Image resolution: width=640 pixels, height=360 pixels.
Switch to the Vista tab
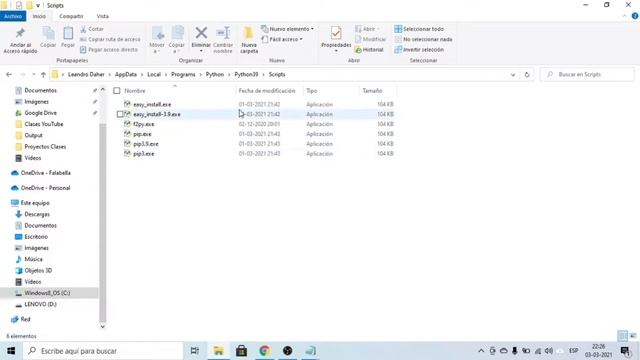[x=102, y=16]
